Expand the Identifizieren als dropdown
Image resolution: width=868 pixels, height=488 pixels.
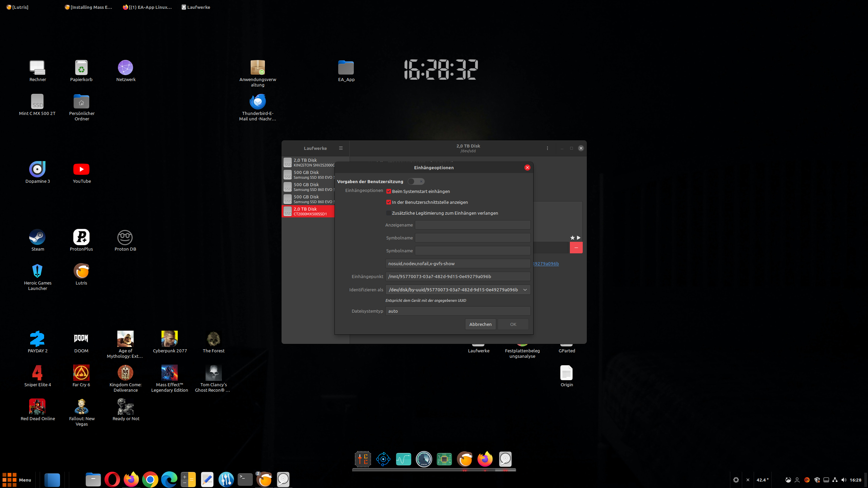525,290
